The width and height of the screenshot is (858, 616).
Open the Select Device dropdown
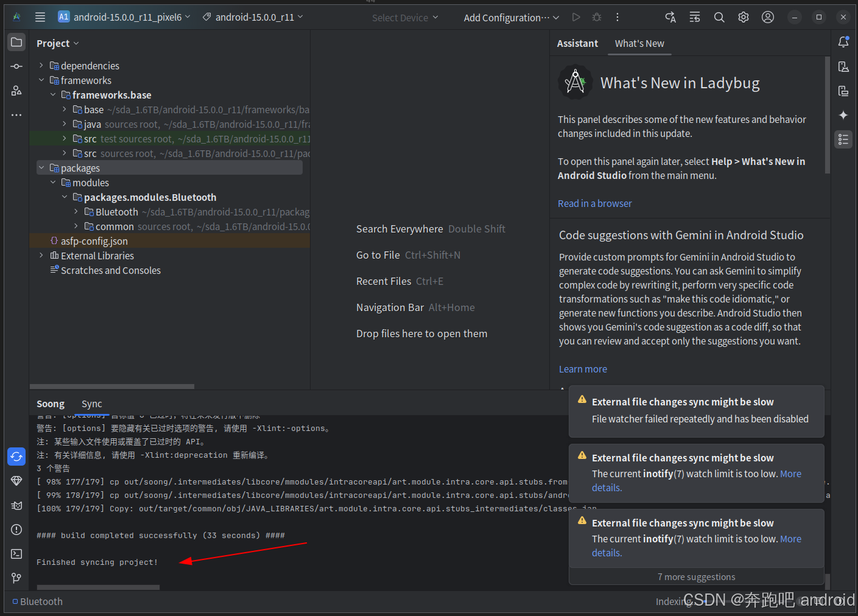pos(405,18)
